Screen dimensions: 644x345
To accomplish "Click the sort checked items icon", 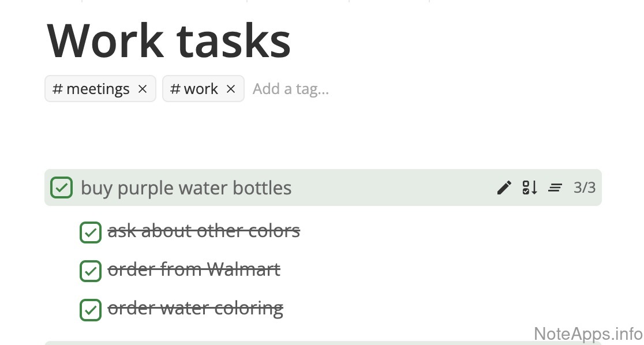I will pyautogui.click(x=530, y=187).
